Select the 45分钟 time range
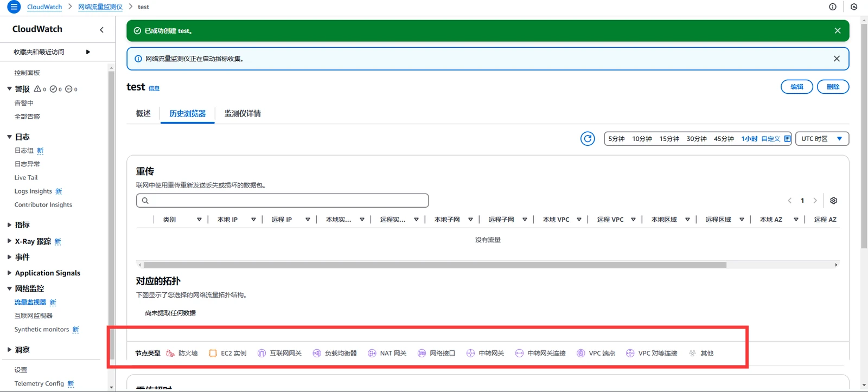The image size is (868, 392). [724, 139]
